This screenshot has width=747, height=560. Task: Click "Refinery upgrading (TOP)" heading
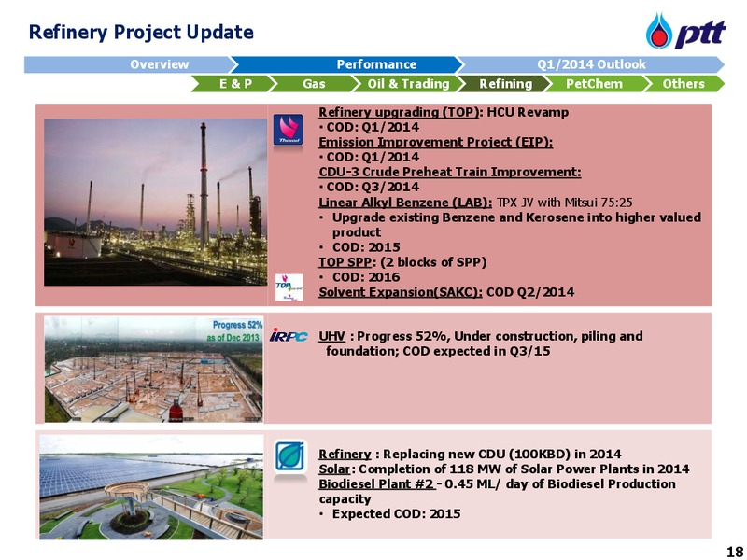point(400,112)
